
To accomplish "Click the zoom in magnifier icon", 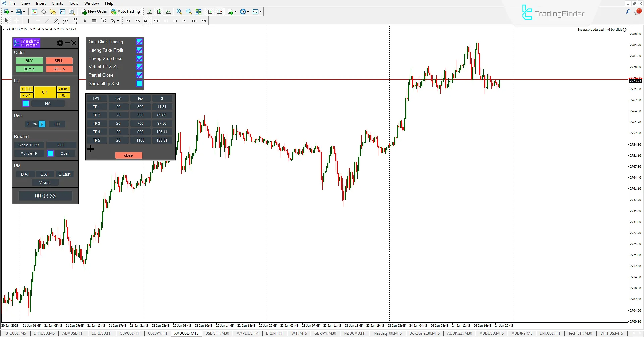I will tap(179, 12).
